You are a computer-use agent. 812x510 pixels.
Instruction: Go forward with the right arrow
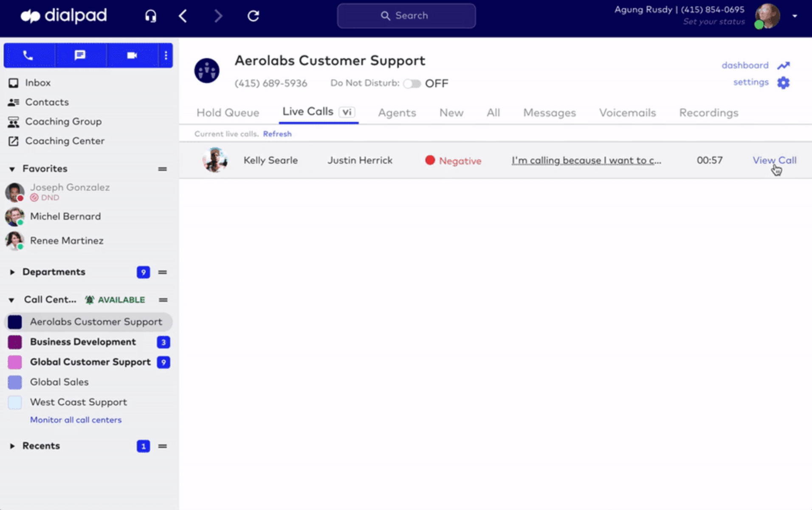point(218,16)
